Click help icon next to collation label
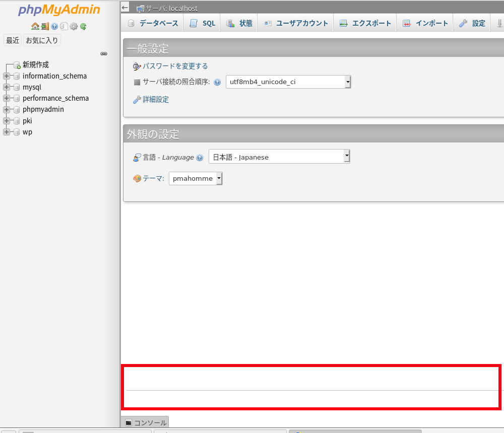 (217, 83)
